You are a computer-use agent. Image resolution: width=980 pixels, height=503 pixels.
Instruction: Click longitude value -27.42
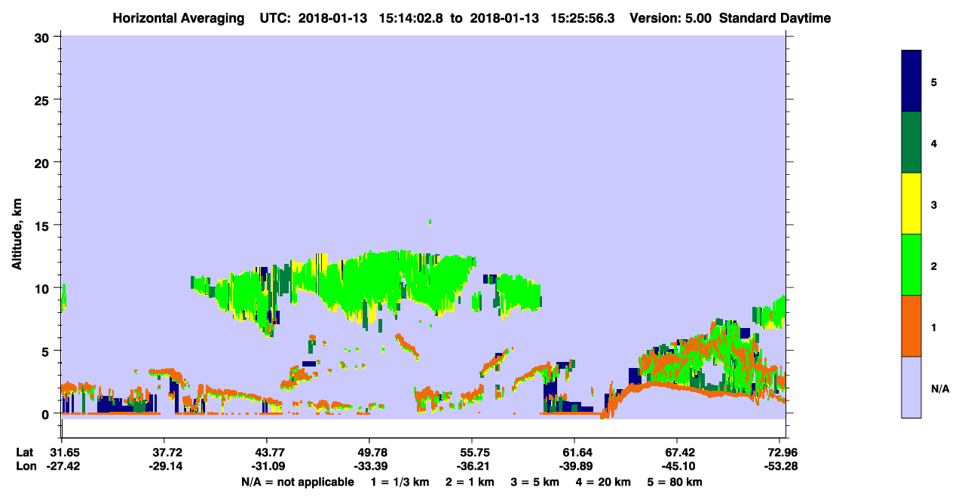(62, 466)
